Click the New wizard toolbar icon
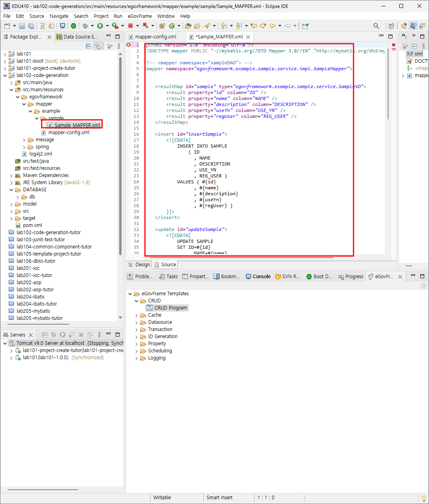The image size is (429, 504). (7, 26)
